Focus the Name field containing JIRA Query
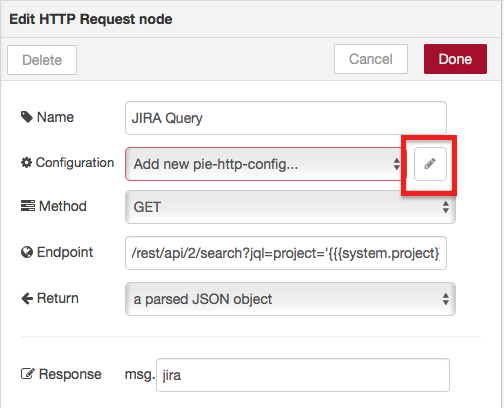This screenshot has width=504, height=408. pos(286,118)
